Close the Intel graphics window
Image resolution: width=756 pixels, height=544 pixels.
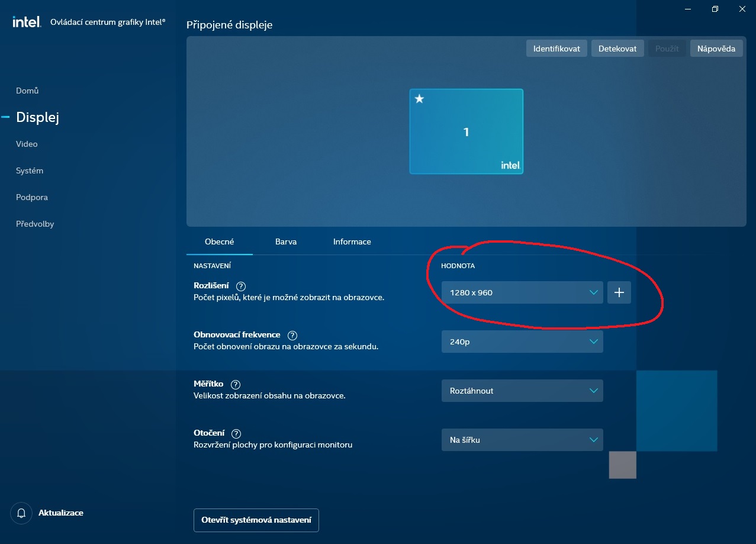pyautogui.click(x=742, y=9)
